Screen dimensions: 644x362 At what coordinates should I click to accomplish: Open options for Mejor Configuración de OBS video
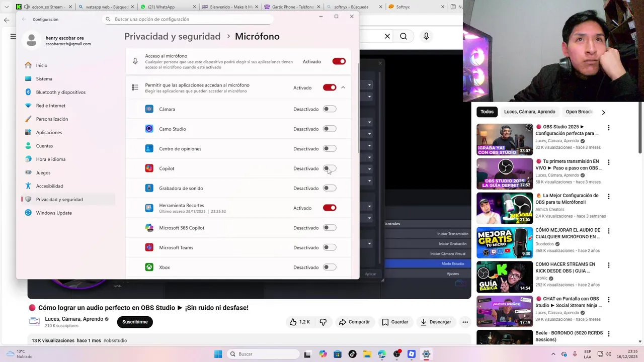(x=609, y=197)
